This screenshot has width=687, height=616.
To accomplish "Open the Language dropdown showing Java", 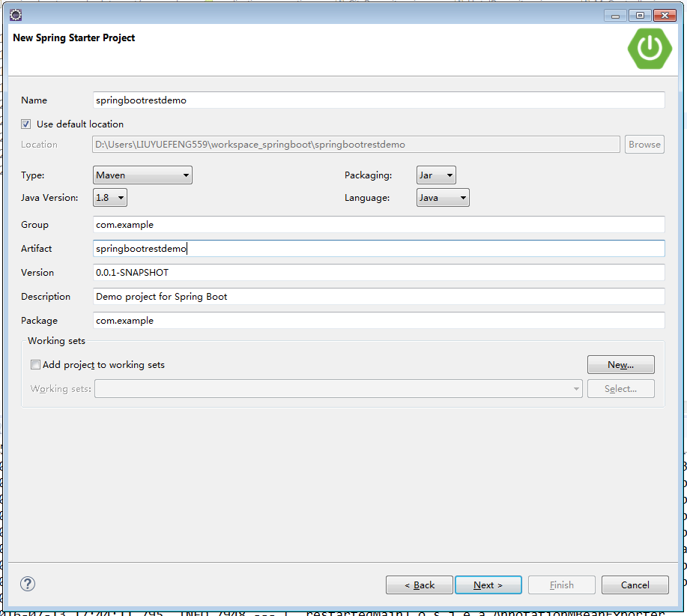I will (443, 198).
